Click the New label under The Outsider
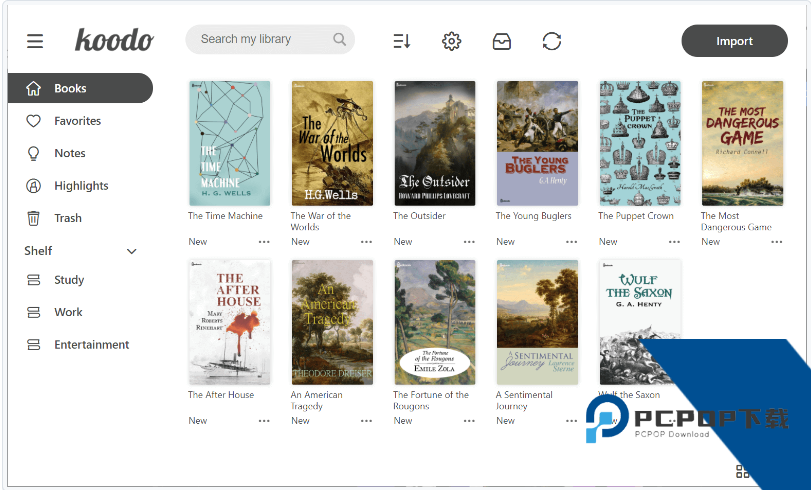 pos(402,242)
